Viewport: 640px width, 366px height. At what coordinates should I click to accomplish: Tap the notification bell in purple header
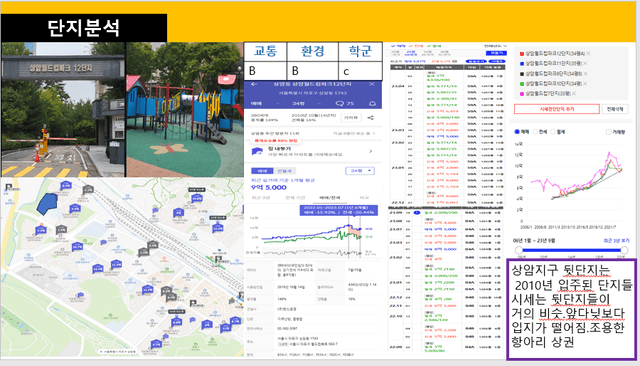coord(372,104)
